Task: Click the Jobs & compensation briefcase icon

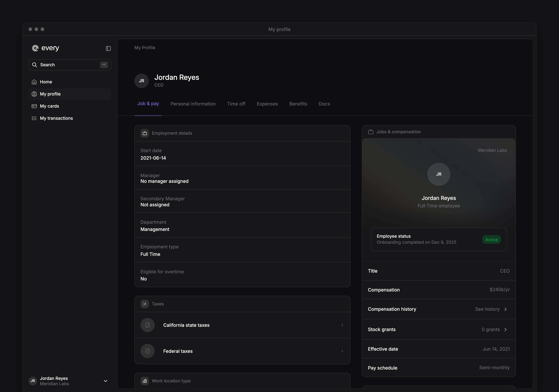Action: click(x=371, y=132)
